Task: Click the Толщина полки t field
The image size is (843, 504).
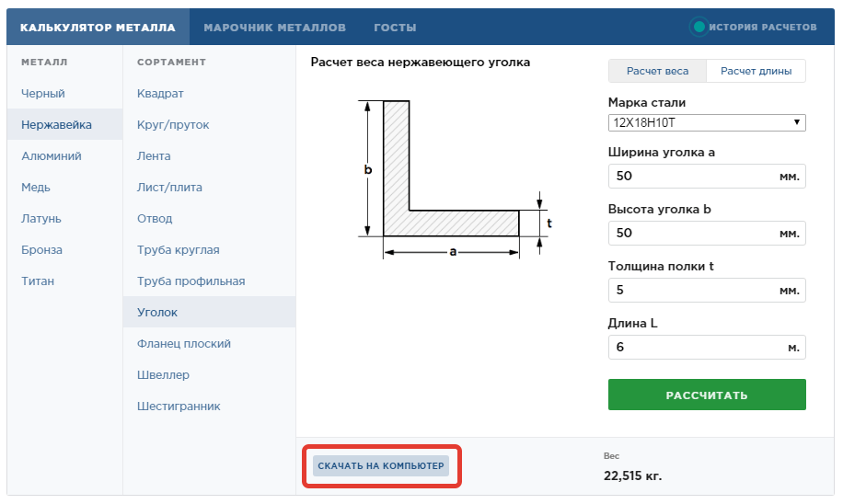Action: [x=707, y=290]
